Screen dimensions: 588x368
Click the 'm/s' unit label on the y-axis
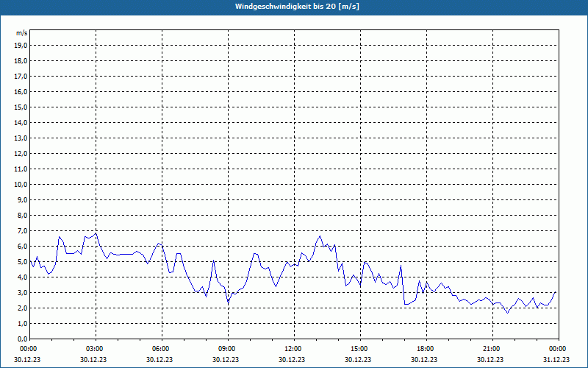pos(22,33)
